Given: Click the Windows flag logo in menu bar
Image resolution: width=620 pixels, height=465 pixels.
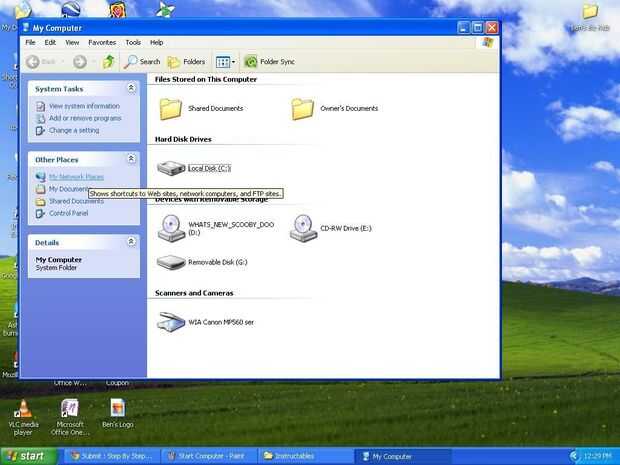Looking at the screenshot, I should 488,42.
